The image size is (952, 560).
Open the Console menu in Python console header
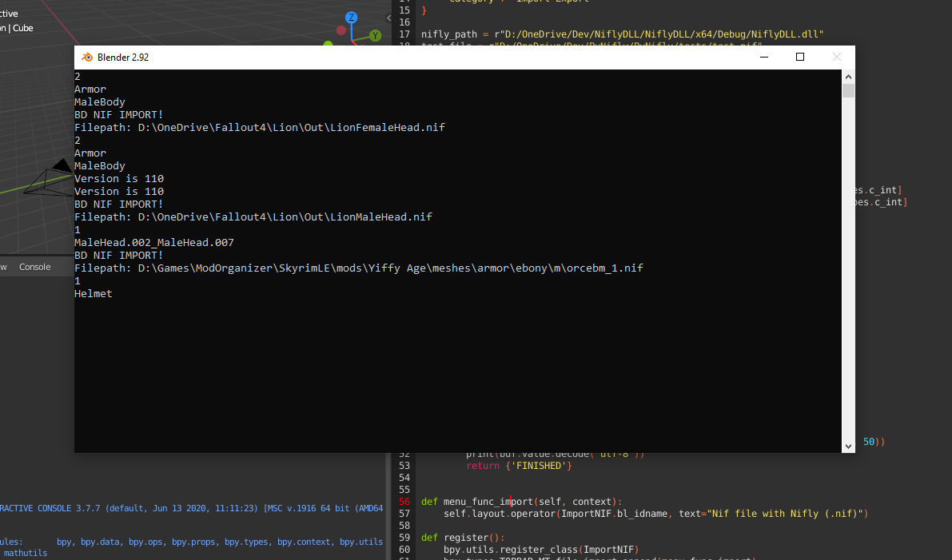(34, 267)
